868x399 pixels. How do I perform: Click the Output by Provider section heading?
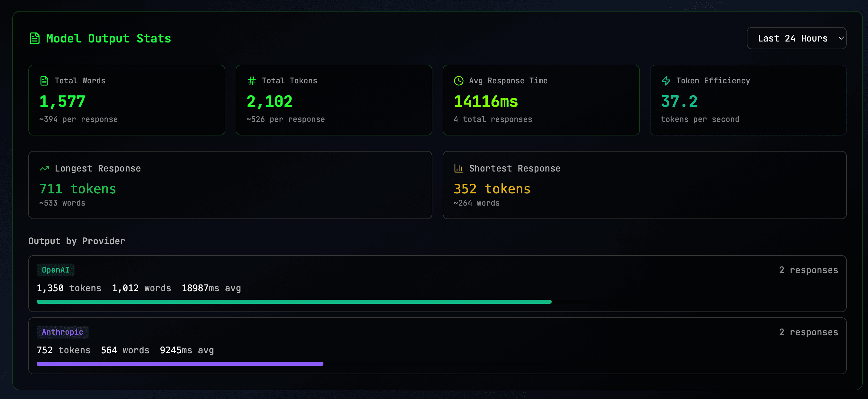(77, 241)
